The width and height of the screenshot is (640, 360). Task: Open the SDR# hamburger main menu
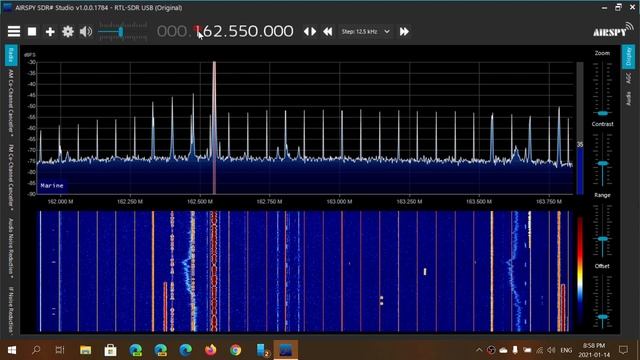(14, 31)
